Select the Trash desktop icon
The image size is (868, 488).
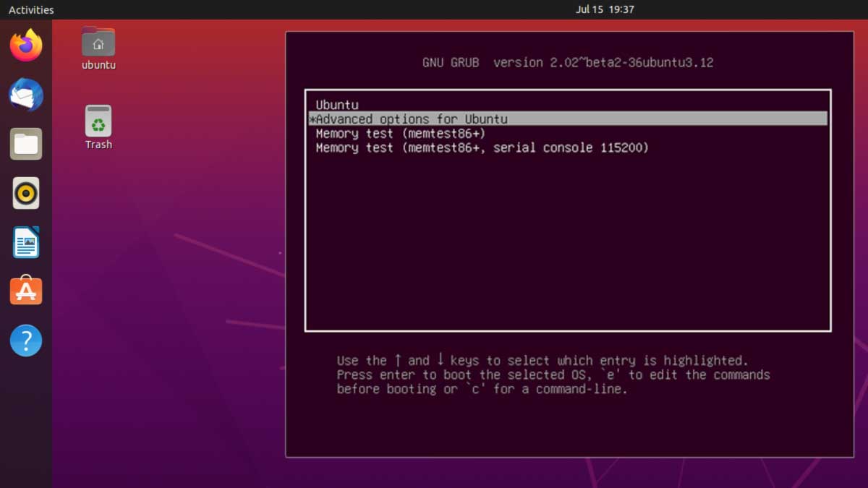click(98, 127)
